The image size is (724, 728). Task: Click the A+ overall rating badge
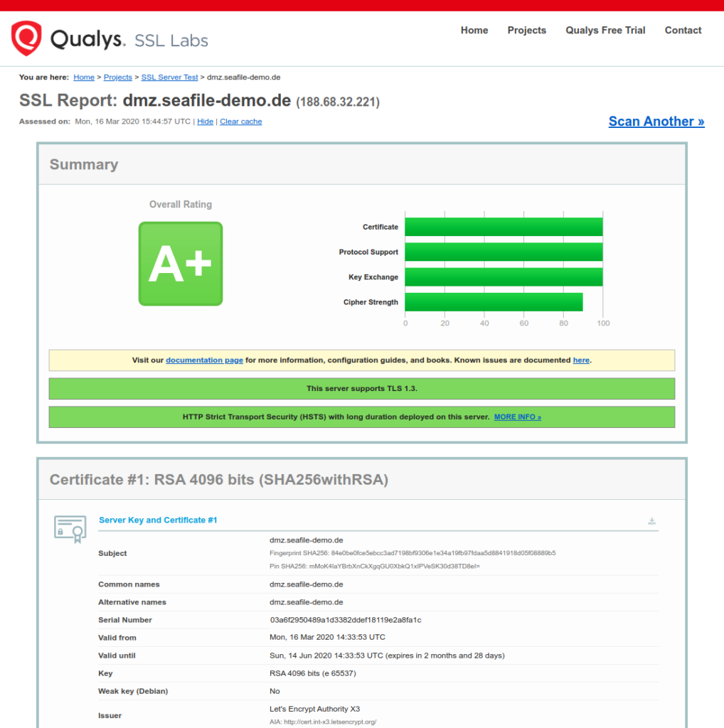click(x=181, y=264)
